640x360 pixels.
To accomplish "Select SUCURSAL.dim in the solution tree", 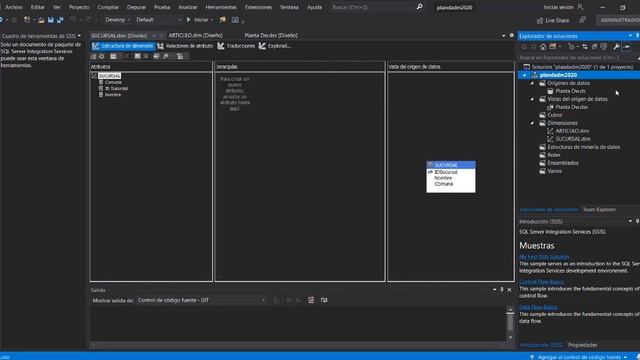I will [573, 139].
